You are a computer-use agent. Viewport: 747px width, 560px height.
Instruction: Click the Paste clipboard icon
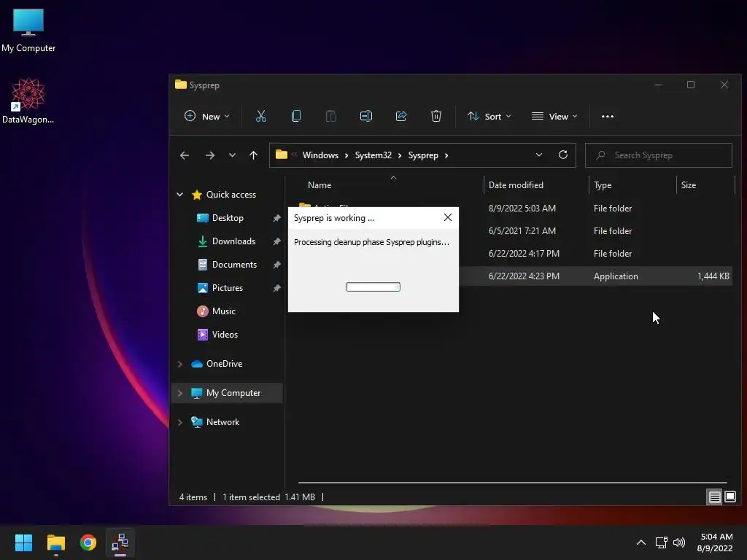click(x=330, y=116)
